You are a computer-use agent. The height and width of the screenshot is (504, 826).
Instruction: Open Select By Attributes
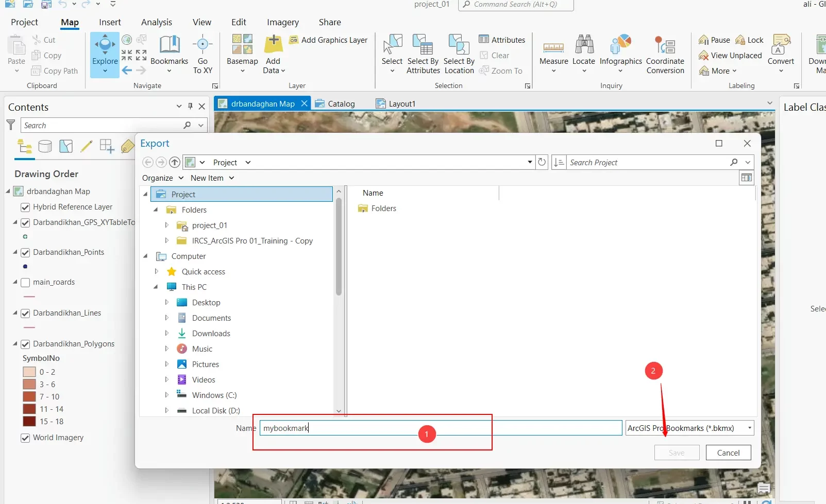coord(423,54)
